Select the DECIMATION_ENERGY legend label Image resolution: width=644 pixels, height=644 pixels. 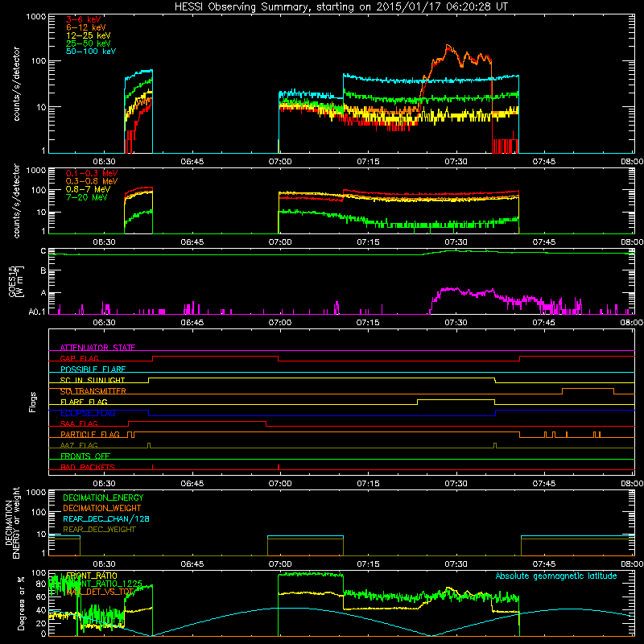point(103,497)
